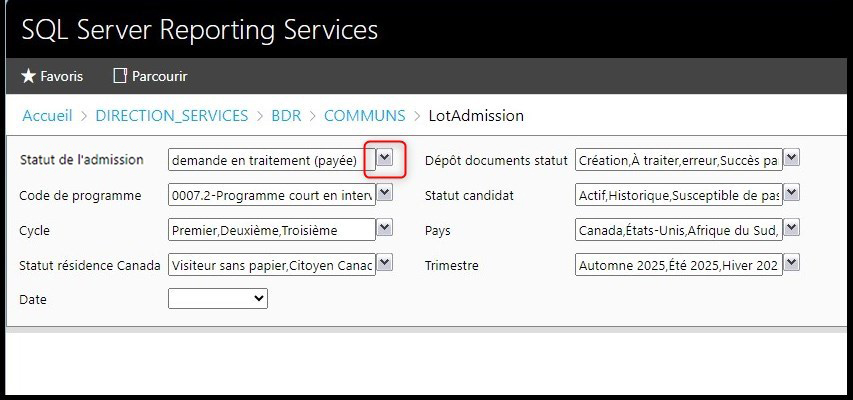The width and height of the screenshot is (853, 400).
Task: Open the Code de programme dropdown arrow
Action: pos(385,194)
